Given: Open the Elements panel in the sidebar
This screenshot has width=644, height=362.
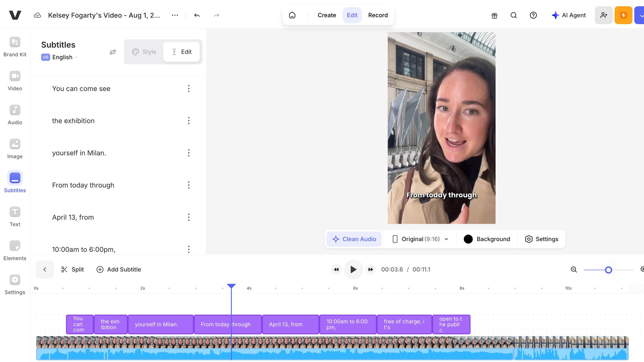Looking at the screenshot, I should (x=15, y=251).
